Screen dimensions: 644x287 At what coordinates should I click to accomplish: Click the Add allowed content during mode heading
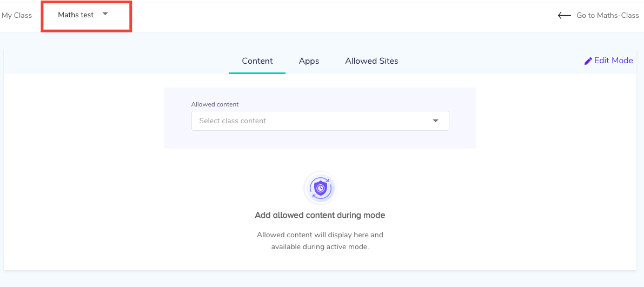[x=320, y=215]
